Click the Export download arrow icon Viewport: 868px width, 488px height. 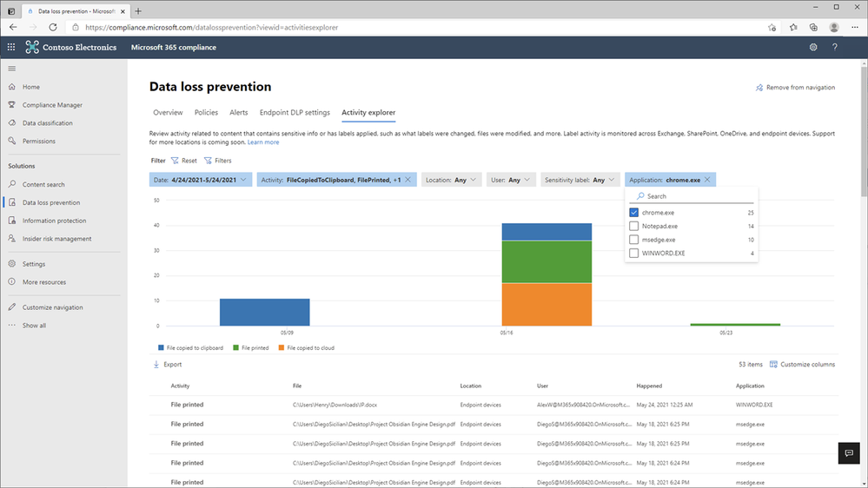[x=156, y=364]
